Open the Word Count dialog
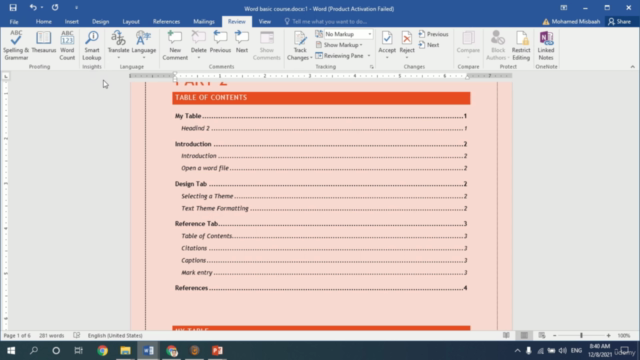 point(67,45)
